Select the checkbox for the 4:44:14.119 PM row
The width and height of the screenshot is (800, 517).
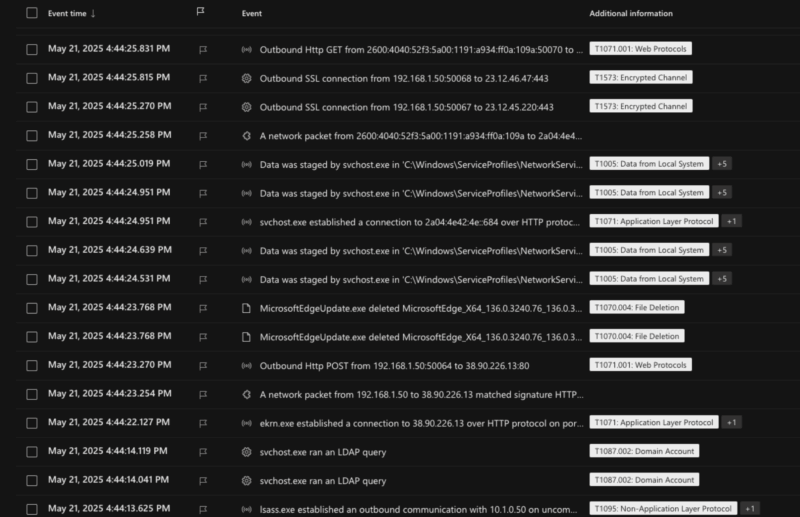[x=32, y=452]
